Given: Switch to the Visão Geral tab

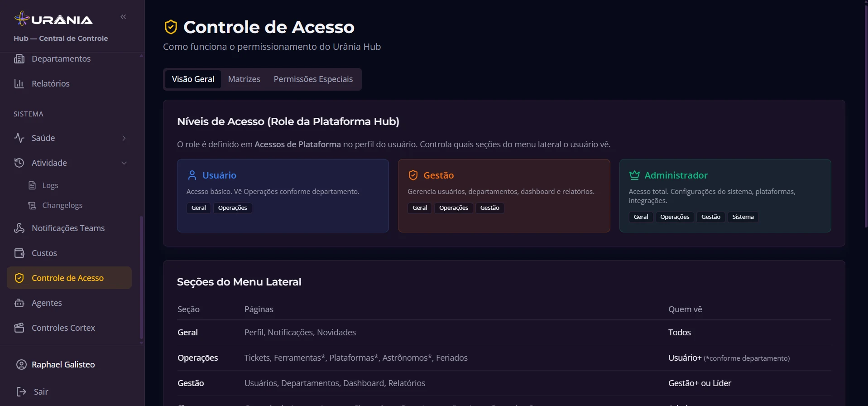Looking at the screenshot, I should coord(193,79).
